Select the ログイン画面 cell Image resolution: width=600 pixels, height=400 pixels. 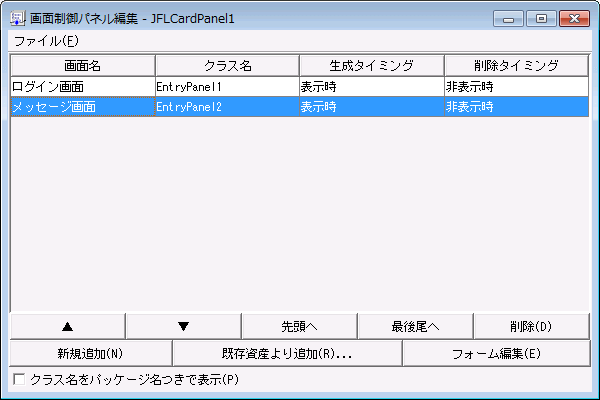83,87
